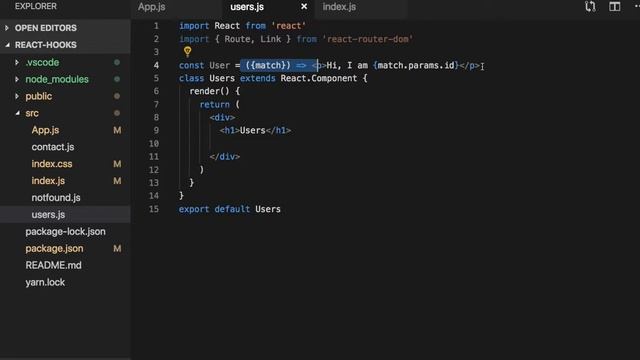Click the status dot next to public
Screen dimensions: 640x360
pos(117,96)
